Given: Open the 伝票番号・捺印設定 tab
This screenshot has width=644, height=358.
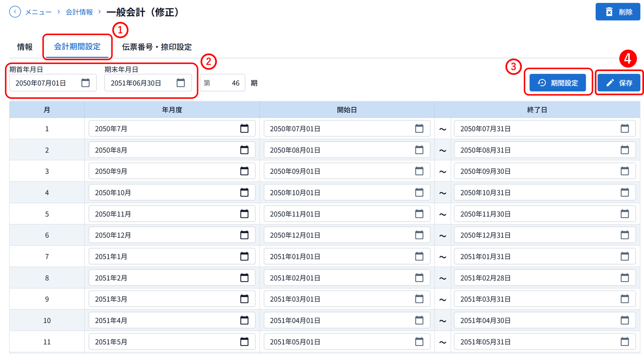Looking at the screenshot, I should pyautogui.click(x=157, y=47).
